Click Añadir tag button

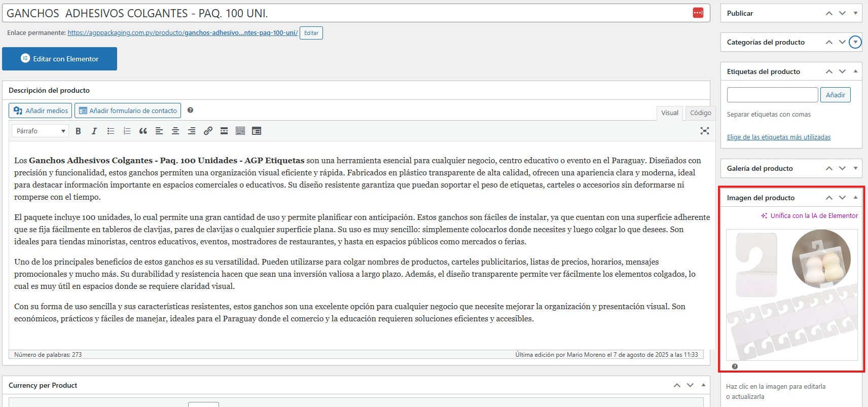(x=836, y=95)
